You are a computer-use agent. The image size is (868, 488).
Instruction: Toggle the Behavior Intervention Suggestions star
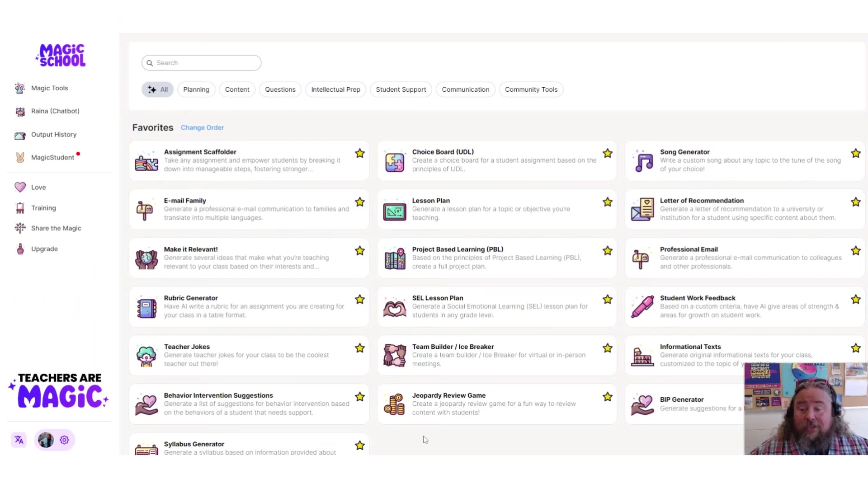[360, 397]
